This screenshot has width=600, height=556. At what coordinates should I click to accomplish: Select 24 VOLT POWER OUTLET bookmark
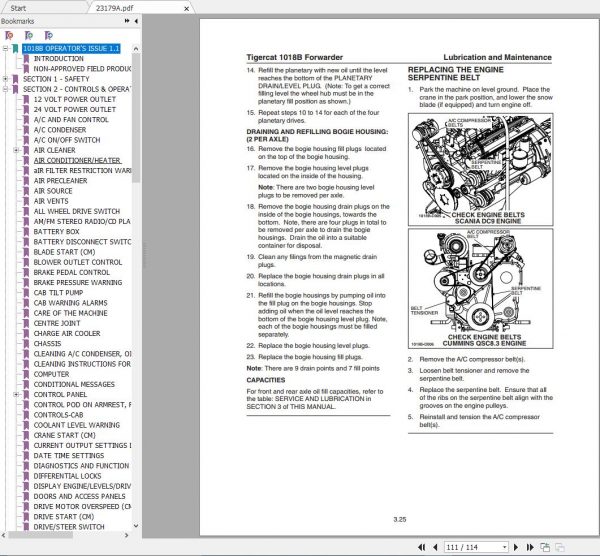(75, 109)
